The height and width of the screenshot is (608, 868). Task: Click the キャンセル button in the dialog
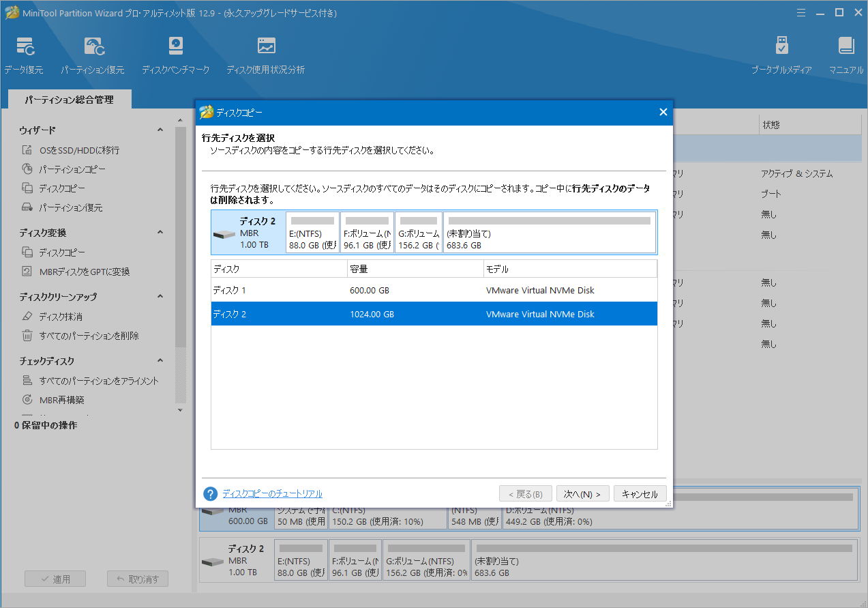pyautogui.click(x=640, y=494)
